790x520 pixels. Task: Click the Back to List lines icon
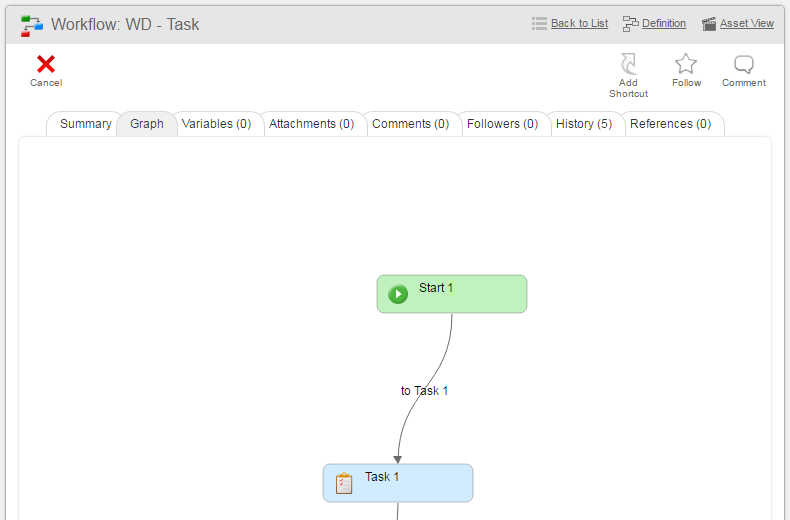[x=539, y=24]
